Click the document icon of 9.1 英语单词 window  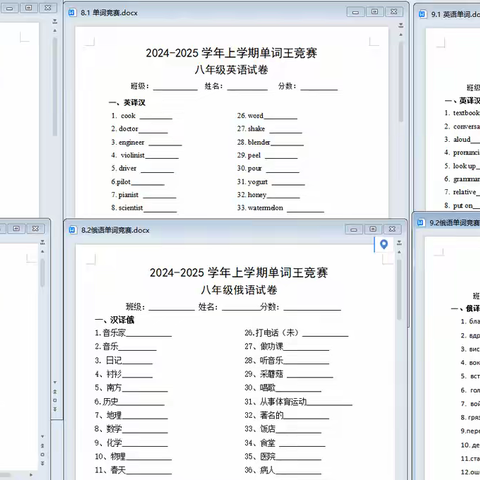422,14
